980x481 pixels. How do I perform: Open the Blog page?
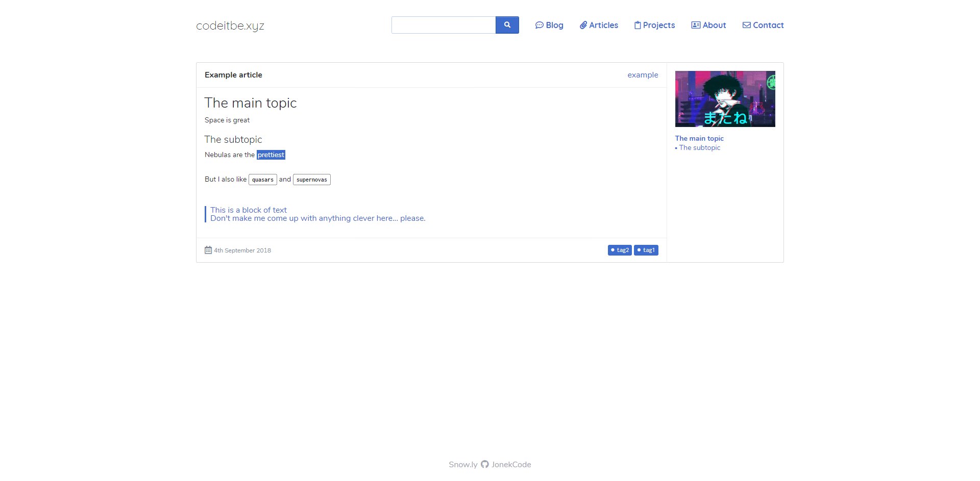tap(549, 25)
